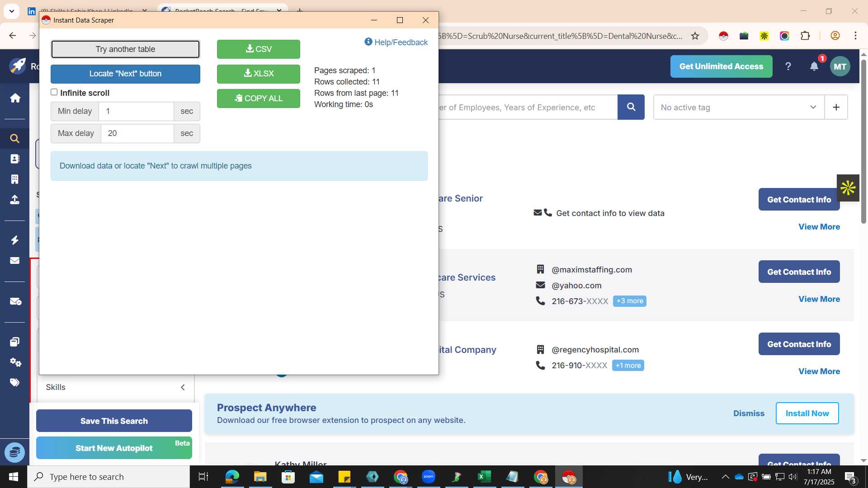Click the lightning bolt icon in sidebar
Viewport: 868px width, 488px height.
[x=15, y=240]
